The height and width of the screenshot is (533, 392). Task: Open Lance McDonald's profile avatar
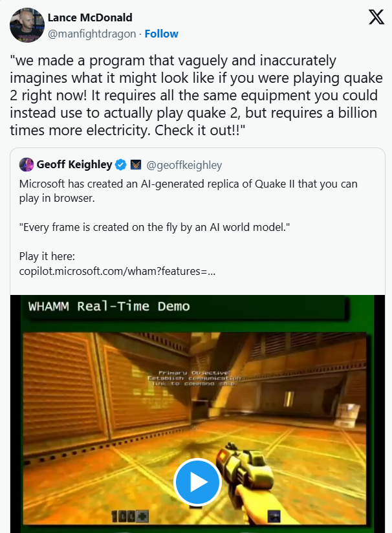click(x=27, y=25)
